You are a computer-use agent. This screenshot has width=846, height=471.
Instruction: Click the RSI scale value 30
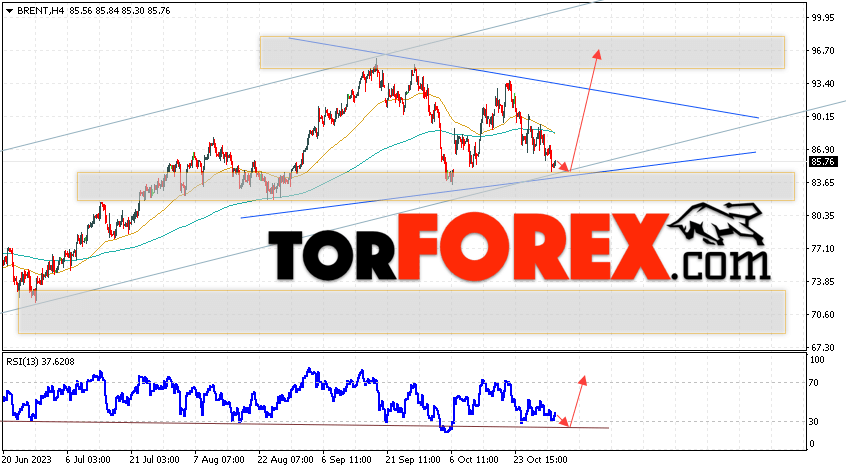point(814,422)
